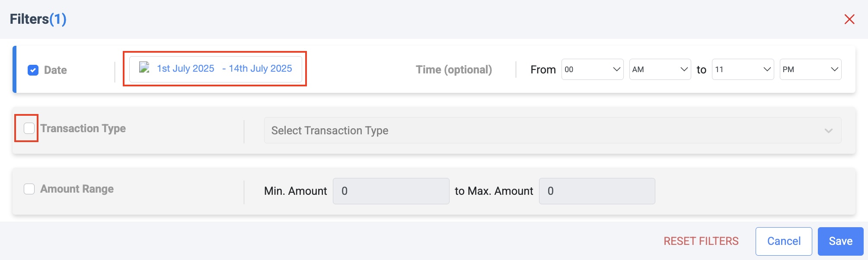Enable the Amount Range checkbox
The height and width of the screenshot is (260, 868).
[29, 189]
